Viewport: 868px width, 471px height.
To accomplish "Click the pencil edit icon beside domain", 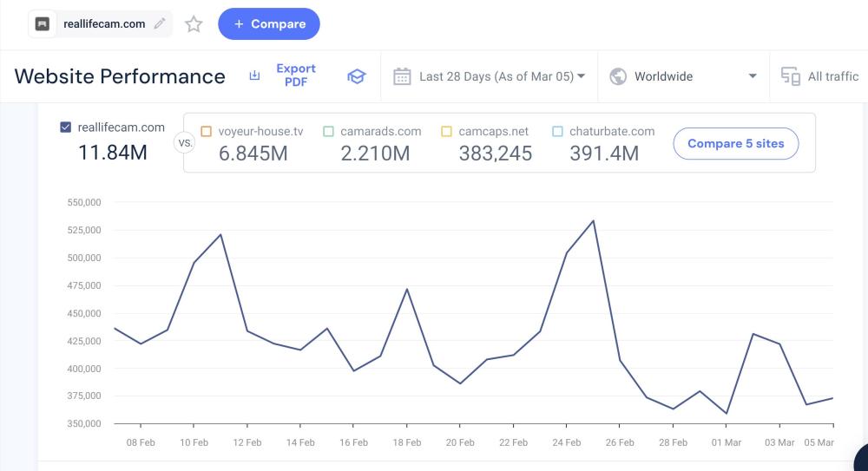I will click(159, 24).
